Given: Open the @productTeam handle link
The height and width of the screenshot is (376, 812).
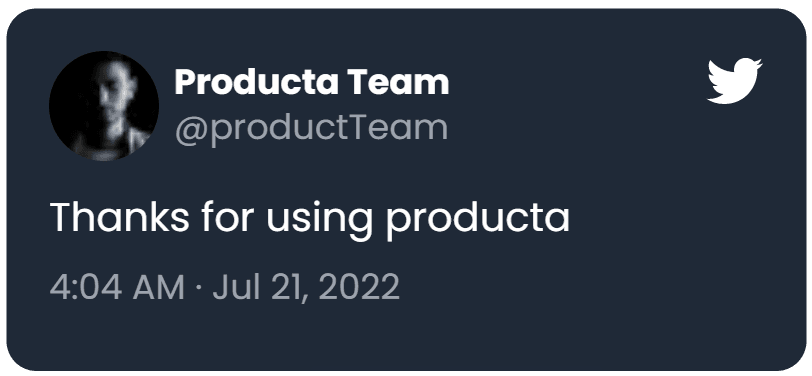Looking at the screenshot, I should click(311, 129).
